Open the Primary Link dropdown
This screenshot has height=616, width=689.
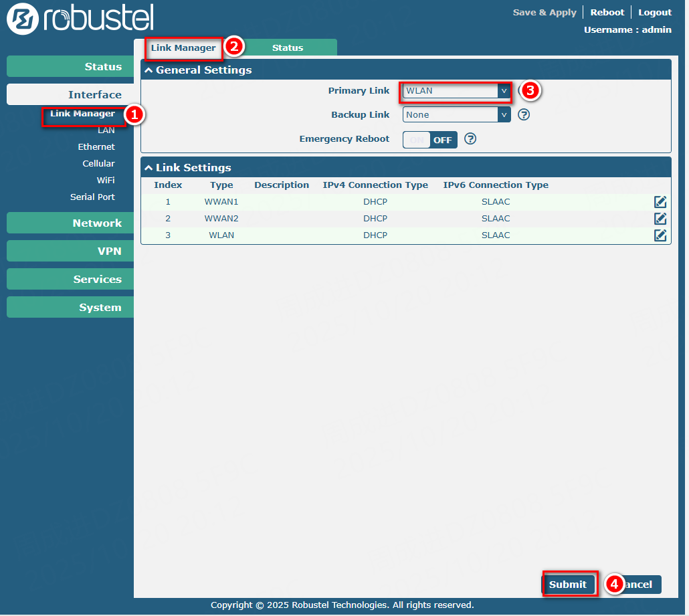(456, 91)
